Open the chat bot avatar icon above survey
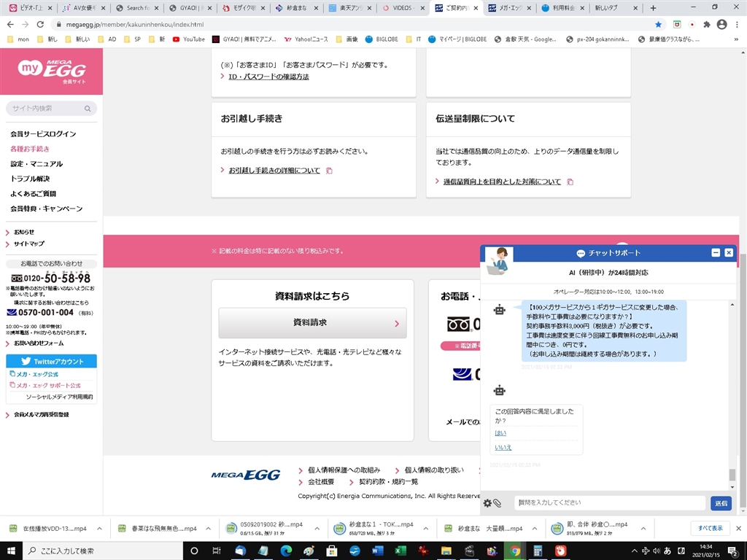Viewport: 747px width, 560px height. point(499,391)
